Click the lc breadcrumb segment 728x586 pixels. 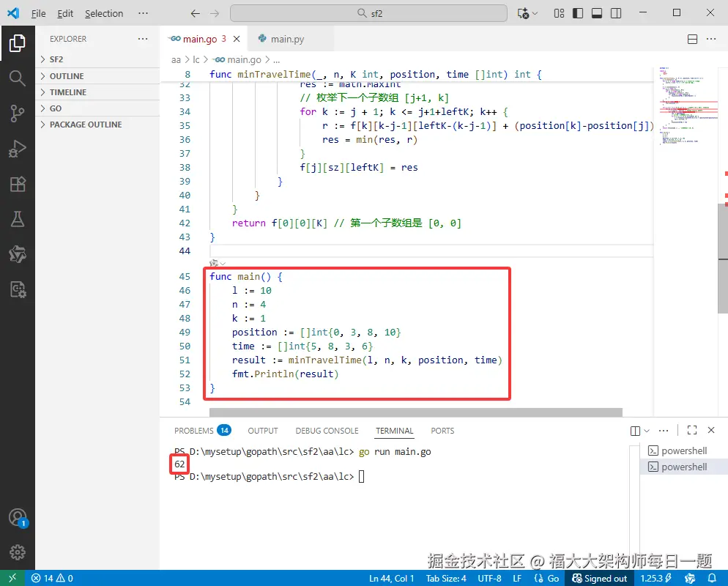(196, 60)
